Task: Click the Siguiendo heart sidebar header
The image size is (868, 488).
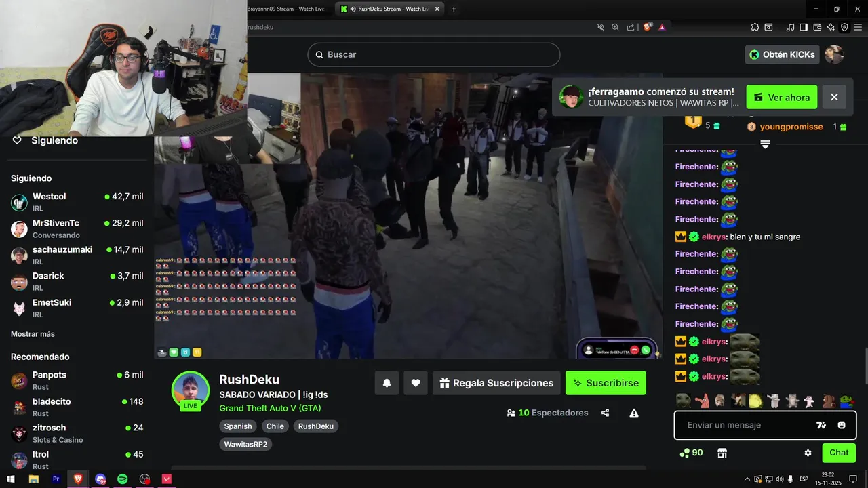Action: coord(46,140)
